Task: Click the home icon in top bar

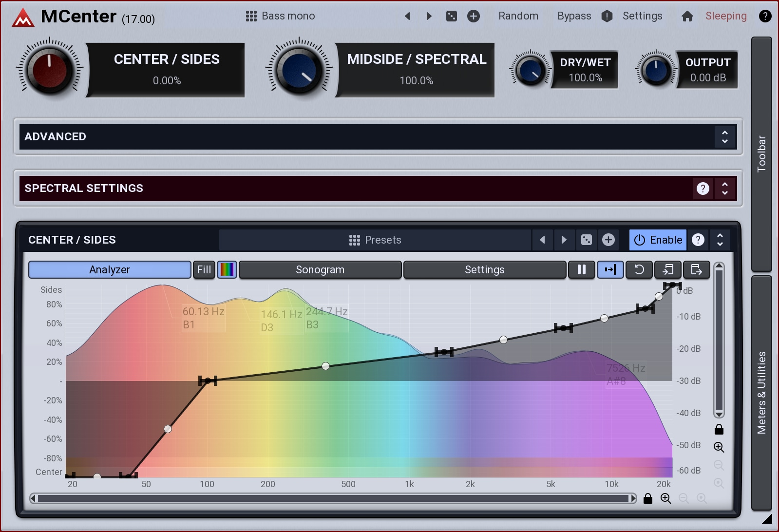Action: click(x=687, y=17)
